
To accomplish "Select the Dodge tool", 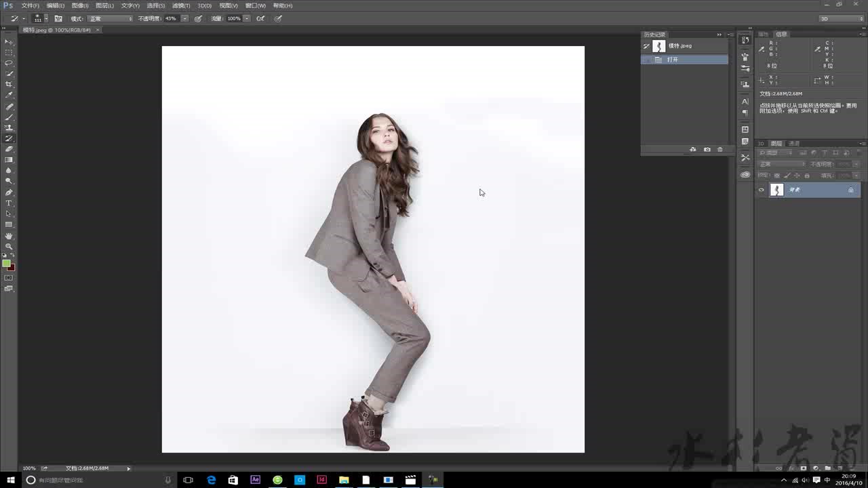I will pos(9,181).
